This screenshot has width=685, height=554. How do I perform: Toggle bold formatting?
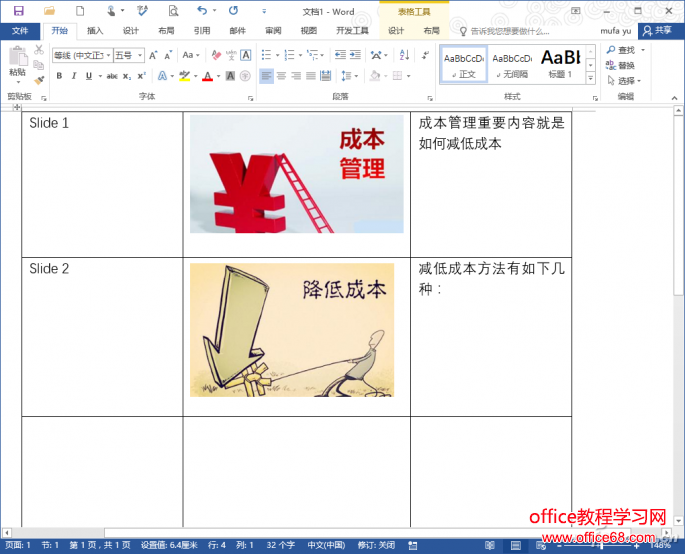click(x=59, y=76)
